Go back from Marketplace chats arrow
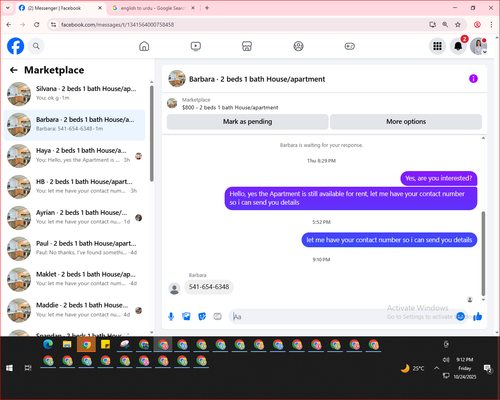 click(14, 70)
